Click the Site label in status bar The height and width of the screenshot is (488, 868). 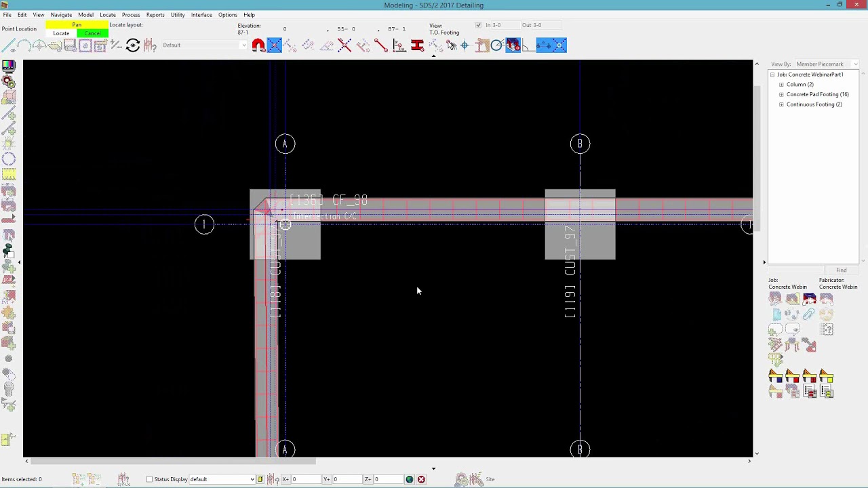490,479
